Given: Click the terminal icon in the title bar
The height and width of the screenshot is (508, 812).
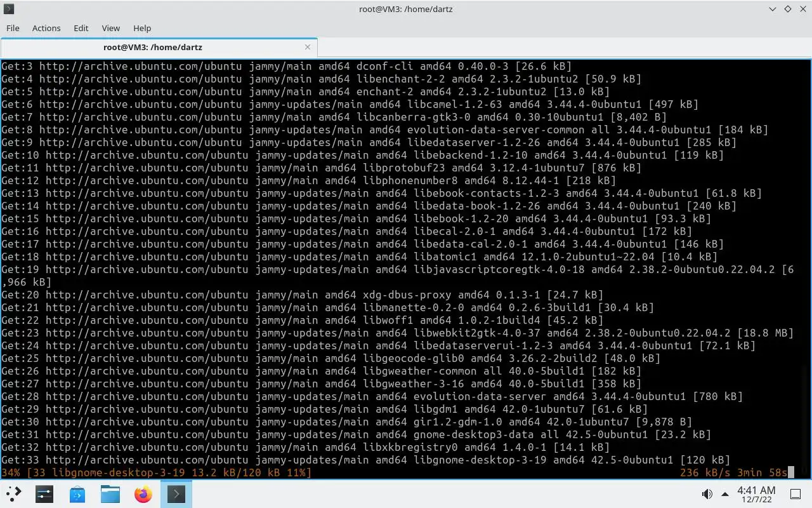Looking at the screenshot, I should click(x=8, y=9).
